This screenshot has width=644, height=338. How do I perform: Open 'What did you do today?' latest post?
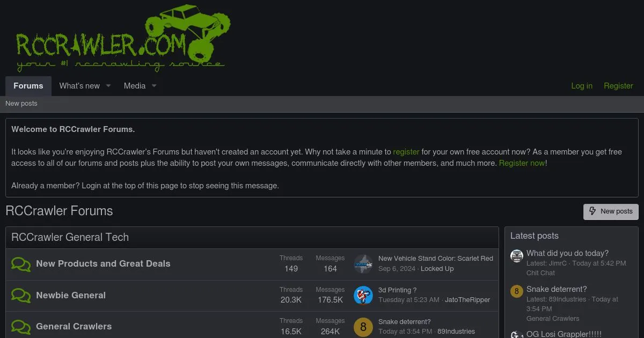coord(567,253)
